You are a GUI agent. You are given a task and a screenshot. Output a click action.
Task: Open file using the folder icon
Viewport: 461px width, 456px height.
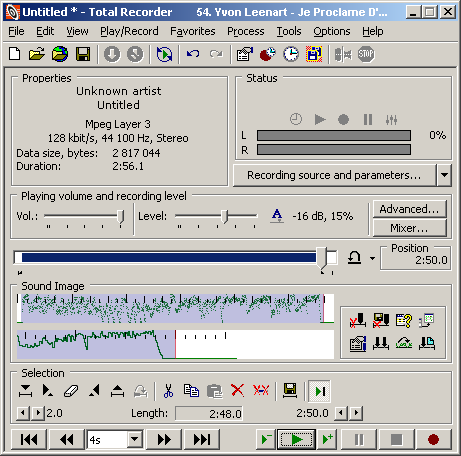[x=37, y=54]
